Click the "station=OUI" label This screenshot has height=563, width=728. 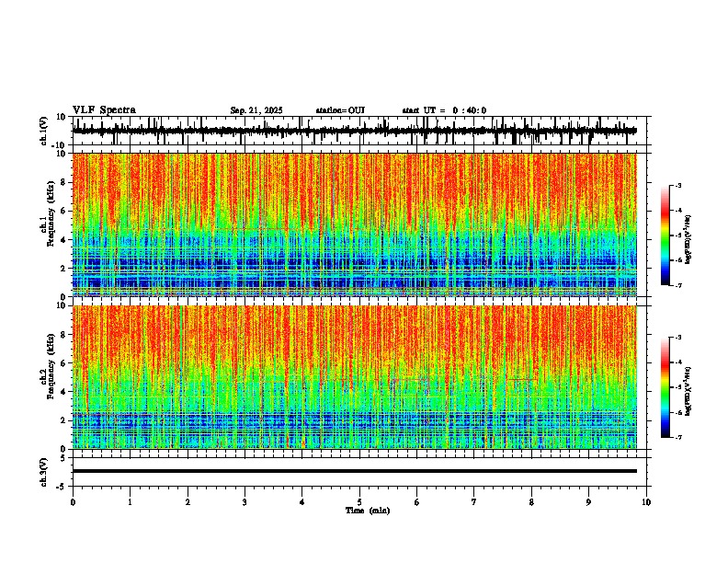(340, 110)
